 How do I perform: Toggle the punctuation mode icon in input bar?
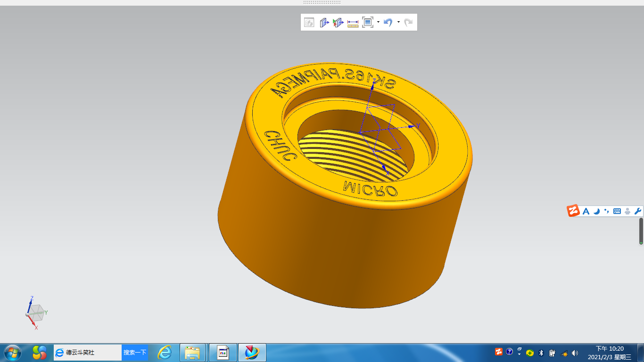[607, 211]
